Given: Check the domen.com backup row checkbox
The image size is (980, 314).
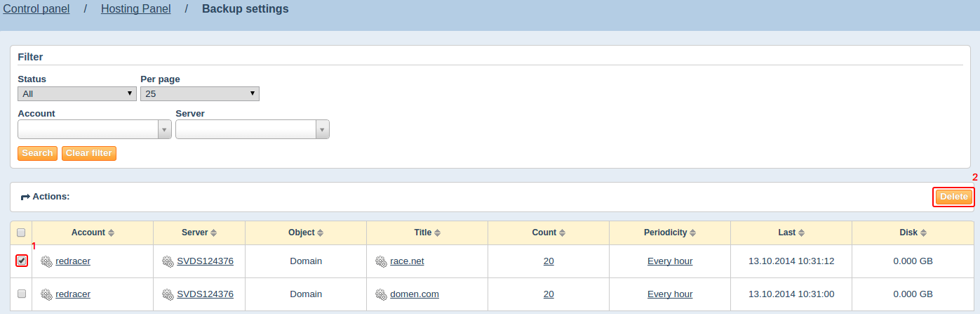Looking at the screenshot, I should [x=22, y=294].
